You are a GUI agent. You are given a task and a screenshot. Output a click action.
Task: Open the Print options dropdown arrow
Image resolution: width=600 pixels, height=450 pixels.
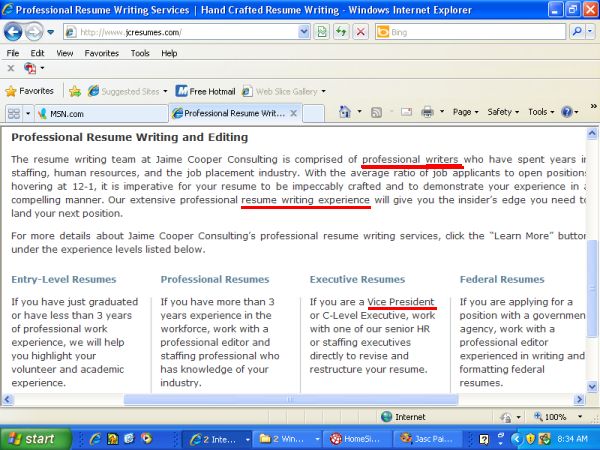click(442, 112)
